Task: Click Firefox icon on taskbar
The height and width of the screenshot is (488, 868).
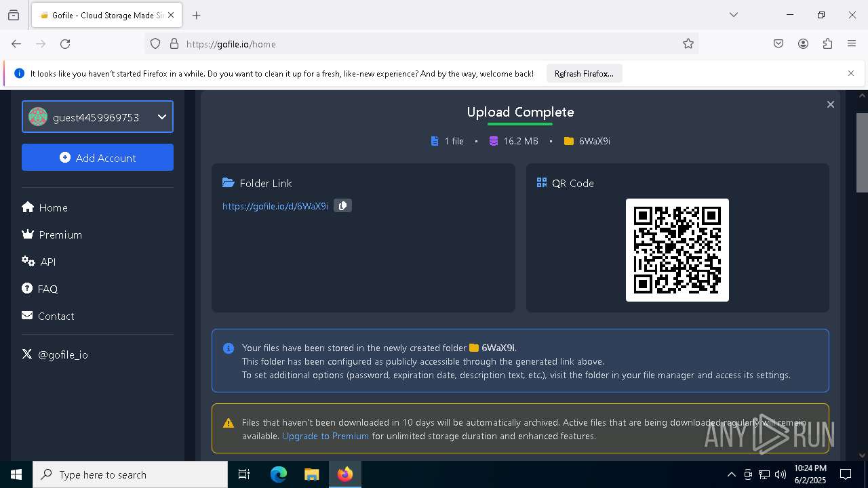Action: click(x=345, y=474)
